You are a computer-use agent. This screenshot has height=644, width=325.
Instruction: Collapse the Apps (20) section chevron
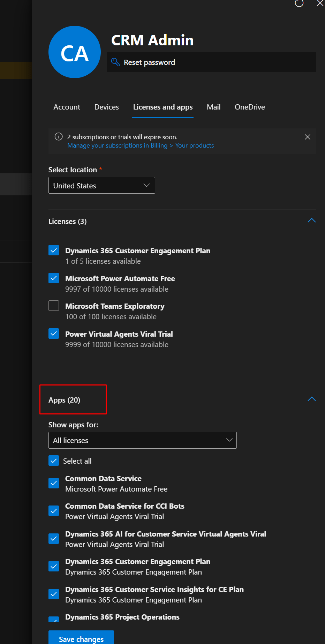312,399
